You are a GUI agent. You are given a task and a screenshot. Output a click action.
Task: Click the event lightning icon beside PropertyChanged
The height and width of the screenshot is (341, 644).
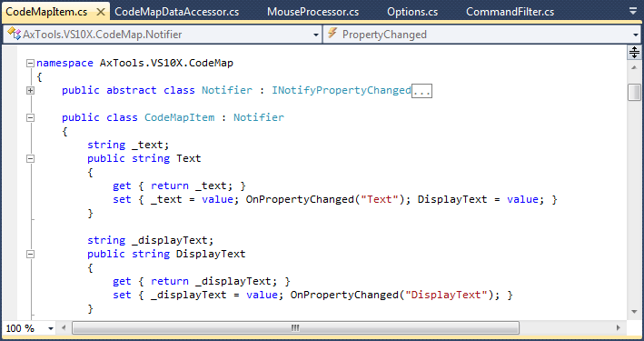(x=332, y=34)
